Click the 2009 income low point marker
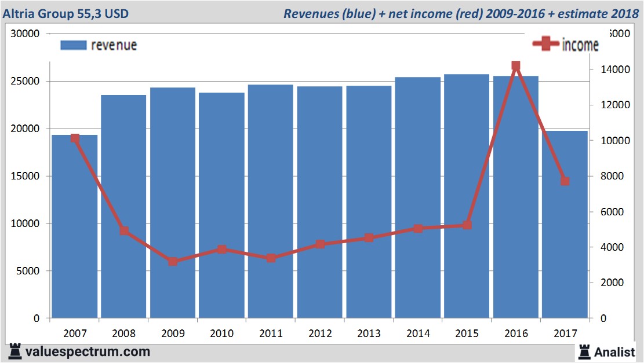The height and width of the screenshot is (363, 644). click(173, 262)
